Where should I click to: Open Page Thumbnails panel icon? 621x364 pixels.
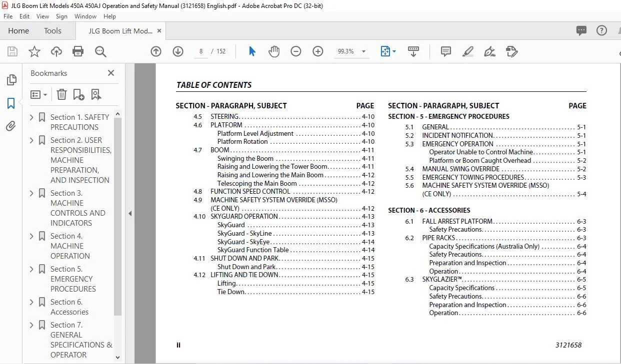(x=11, y=80)
